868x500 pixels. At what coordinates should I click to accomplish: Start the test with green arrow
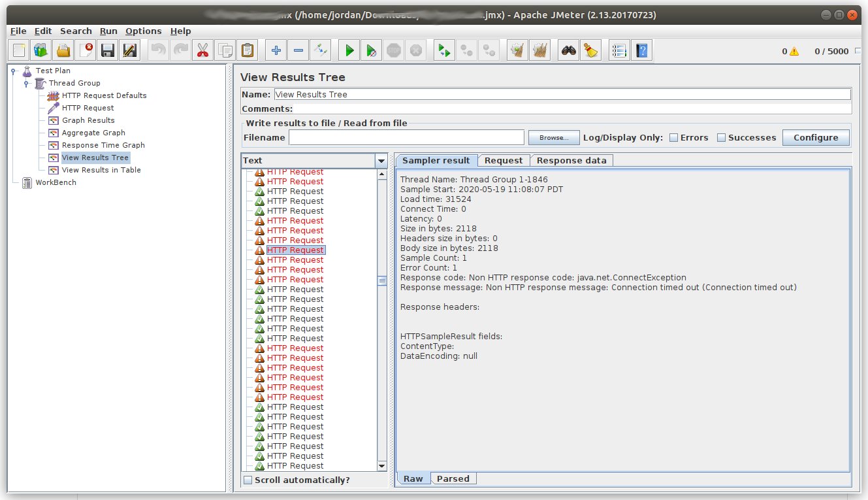(349, 50)
